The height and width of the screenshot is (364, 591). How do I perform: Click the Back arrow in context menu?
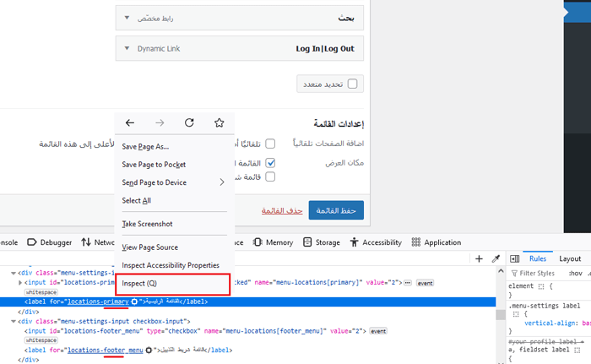coord(129,123)
